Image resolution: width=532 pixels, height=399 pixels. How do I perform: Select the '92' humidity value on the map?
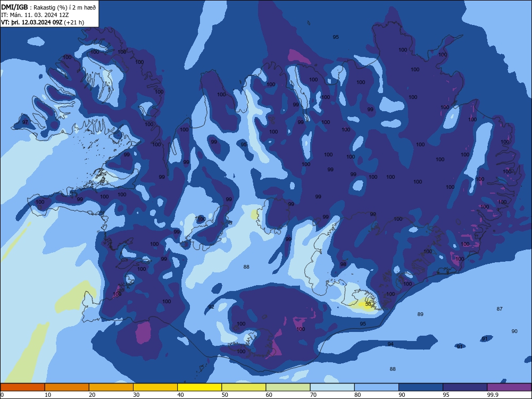click(211, 307)
